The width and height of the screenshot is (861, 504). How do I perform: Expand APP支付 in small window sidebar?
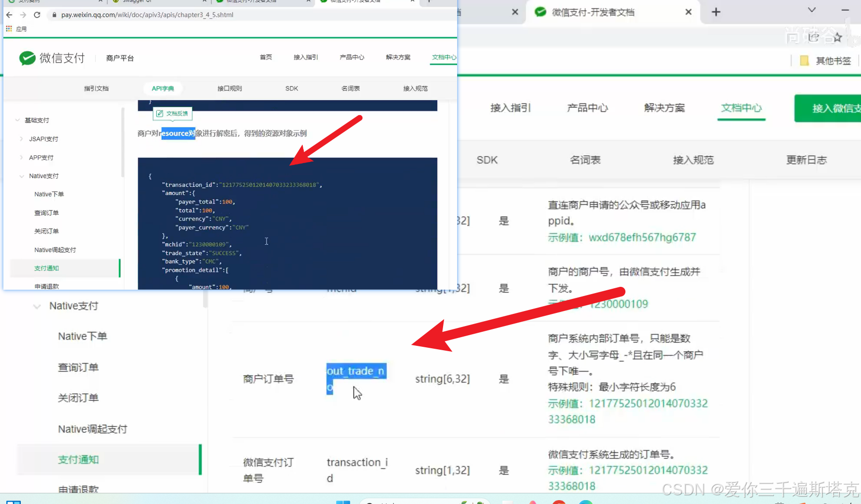point(21,157)
